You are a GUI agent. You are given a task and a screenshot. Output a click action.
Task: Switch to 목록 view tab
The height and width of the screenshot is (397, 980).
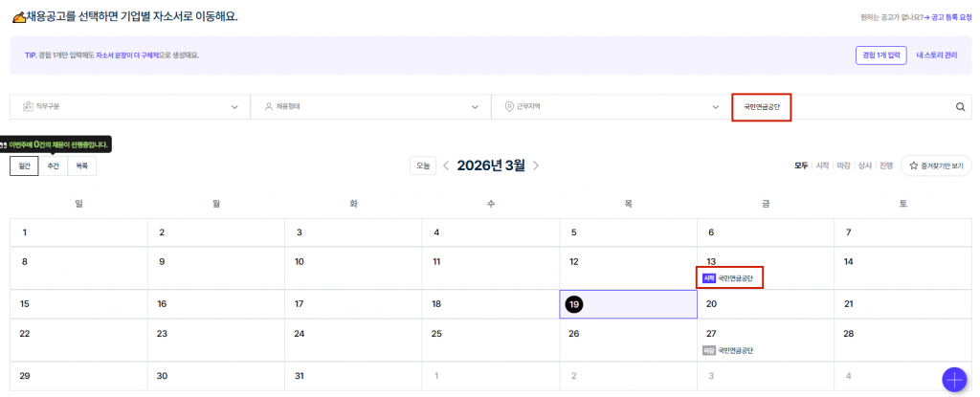[82, 166]
